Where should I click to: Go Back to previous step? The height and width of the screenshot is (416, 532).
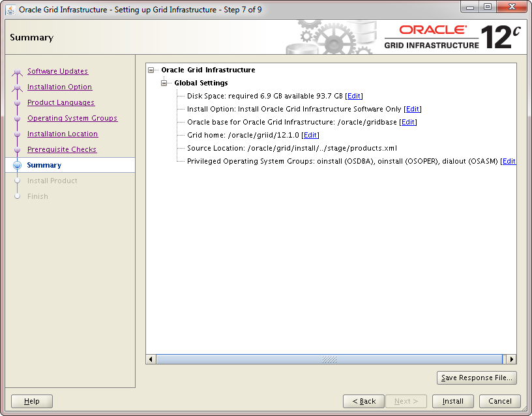click(x=363, y=401)
